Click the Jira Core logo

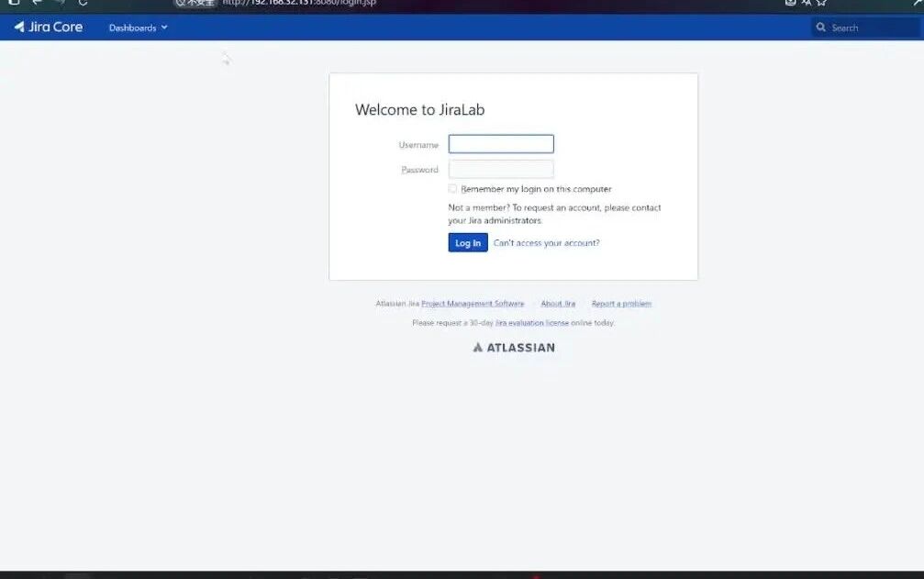(x=49, y=28)
